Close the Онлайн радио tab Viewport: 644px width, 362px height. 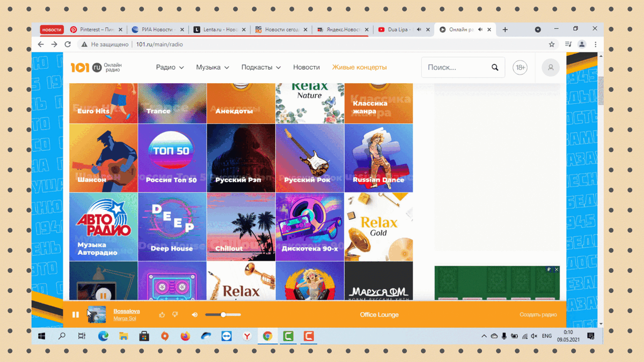click(489, 29)
